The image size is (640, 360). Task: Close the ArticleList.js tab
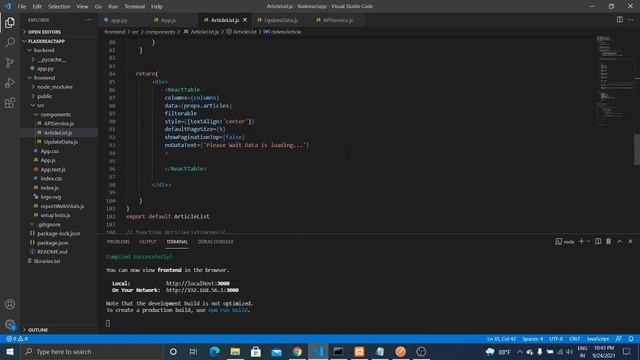click(x=245, y=20)
